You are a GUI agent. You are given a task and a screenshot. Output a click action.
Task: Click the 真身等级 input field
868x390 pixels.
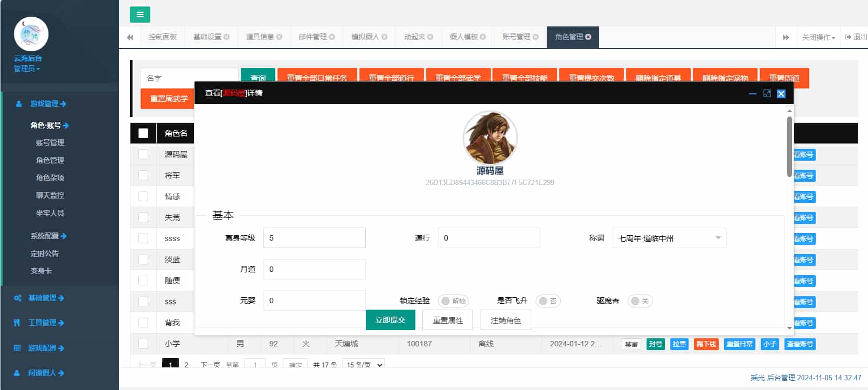(x=314, y=238)
